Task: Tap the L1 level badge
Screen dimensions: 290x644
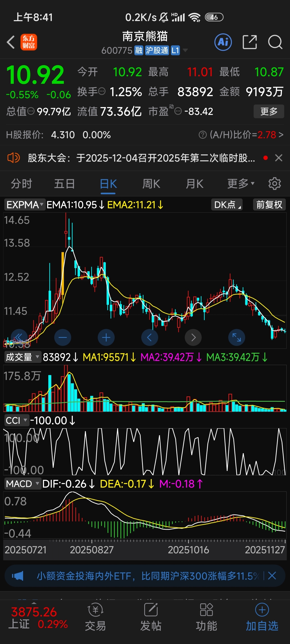Action: coord(175,50)
